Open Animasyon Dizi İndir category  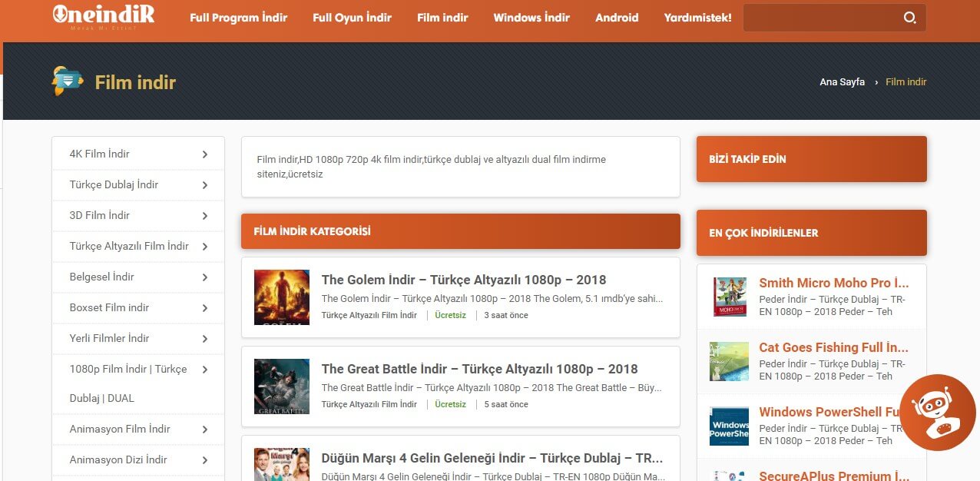coord(118,459)
